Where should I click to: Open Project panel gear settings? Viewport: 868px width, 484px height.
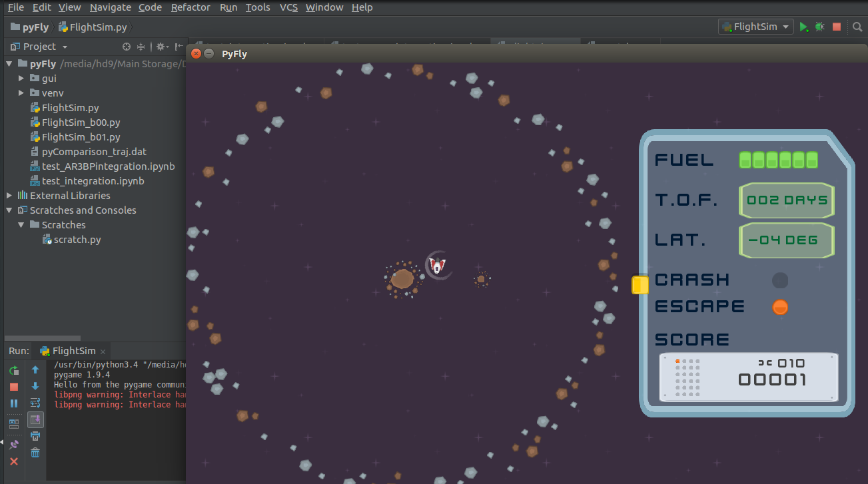click(x=162, y=47)
